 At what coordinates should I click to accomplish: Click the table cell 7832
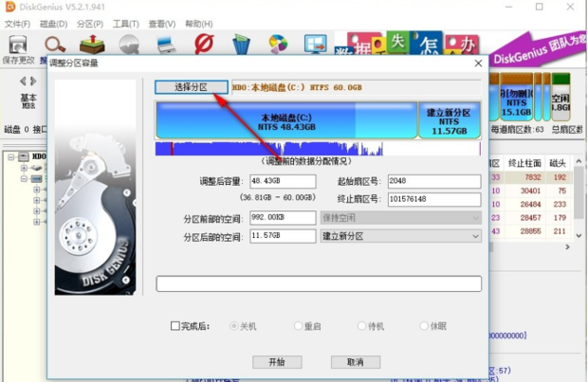pos(532,177)
